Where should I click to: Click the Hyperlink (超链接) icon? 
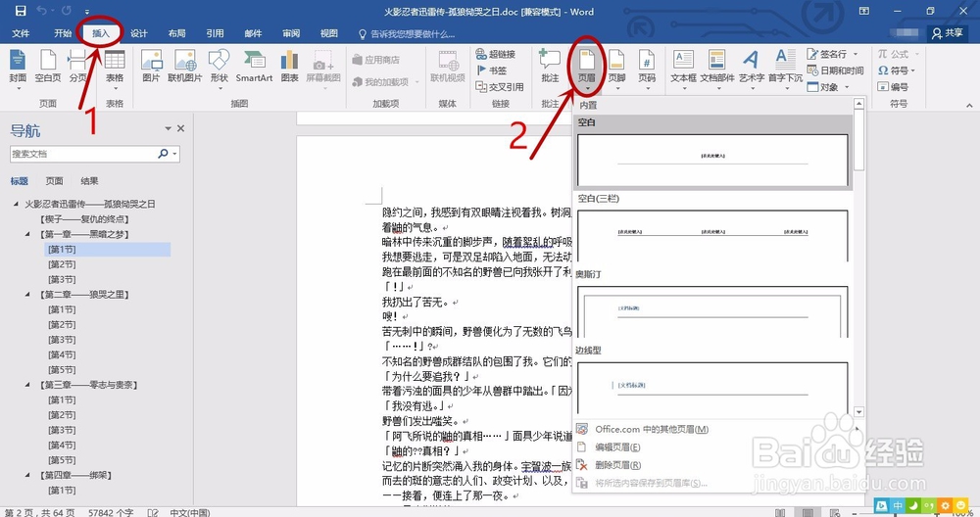(480, 54)
